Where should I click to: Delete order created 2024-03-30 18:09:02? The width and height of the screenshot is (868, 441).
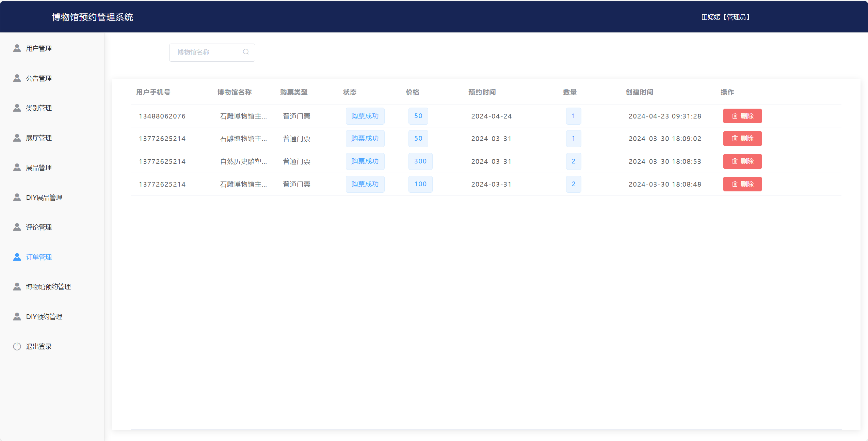[742, 139]
